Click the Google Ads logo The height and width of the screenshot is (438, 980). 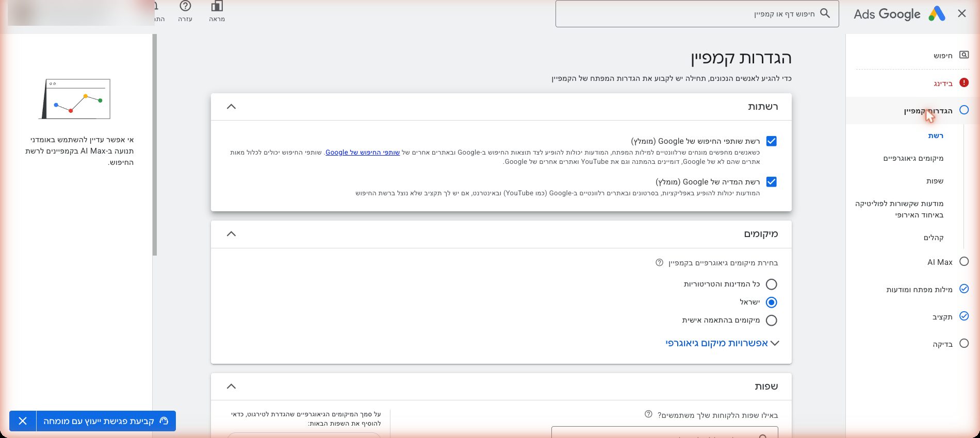point(900,14)
